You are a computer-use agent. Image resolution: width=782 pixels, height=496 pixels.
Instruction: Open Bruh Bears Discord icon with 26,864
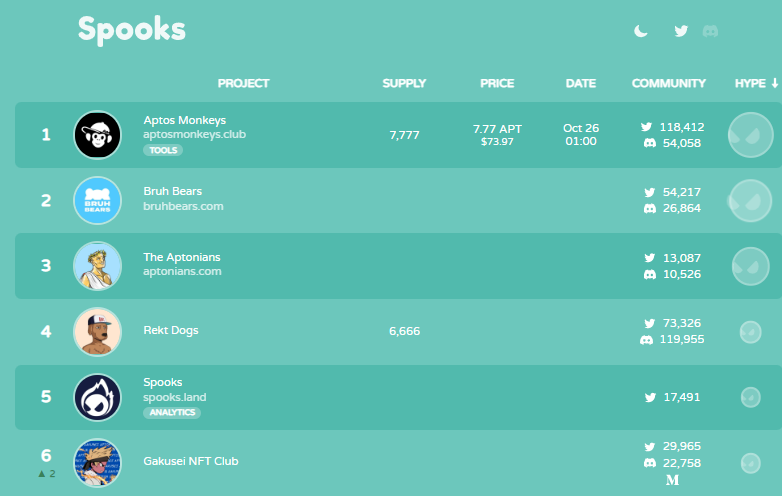(x=649, y=208)
